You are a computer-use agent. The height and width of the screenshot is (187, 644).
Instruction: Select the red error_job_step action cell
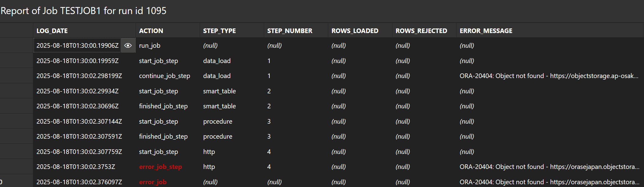pyautogui.click(x=168, y=167)
